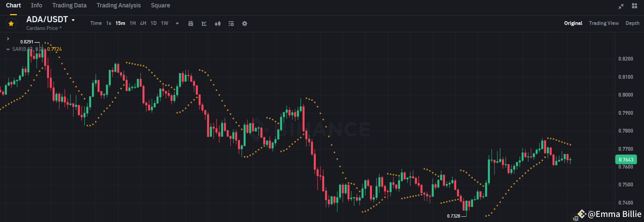Image resolution: width=644 pixels, height=222 pixels.
Task: Toggle the 15m timeframe selection
Action: tap(120, 23)
